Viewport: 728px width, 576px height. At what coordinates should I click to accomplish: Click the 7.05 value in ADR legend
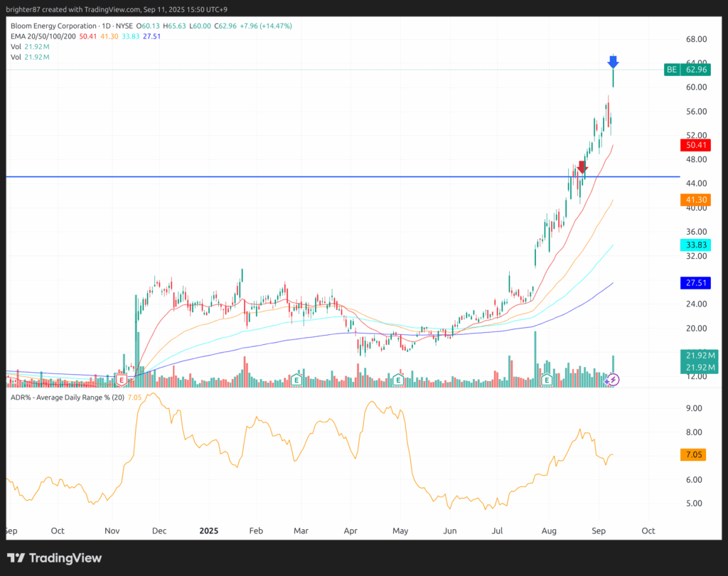(x=134, y=398)
